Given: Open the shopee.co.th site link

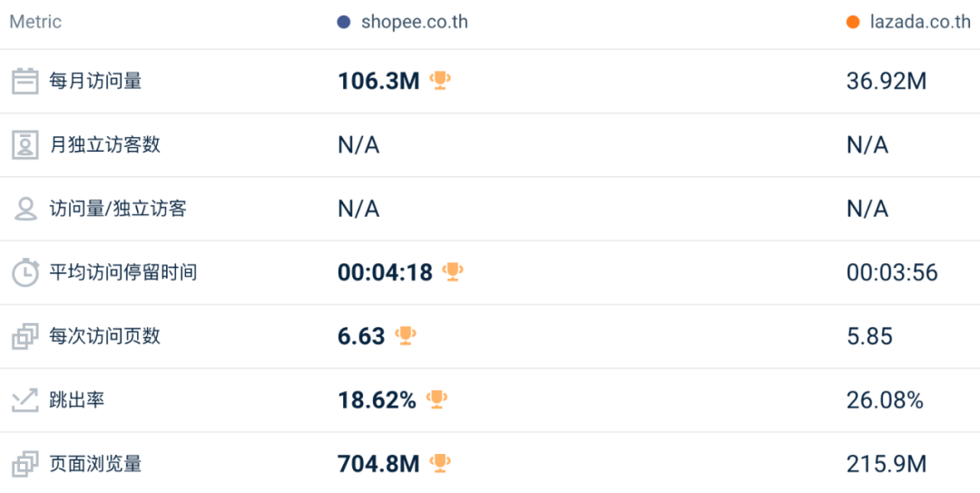Looking at the screenshot, I should (414, 22).
